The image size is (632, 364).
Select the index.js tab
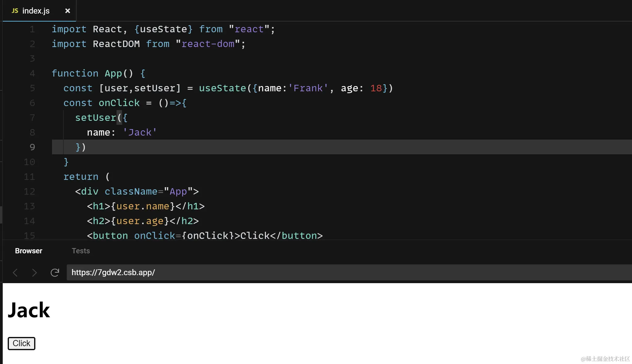[36, 11]
